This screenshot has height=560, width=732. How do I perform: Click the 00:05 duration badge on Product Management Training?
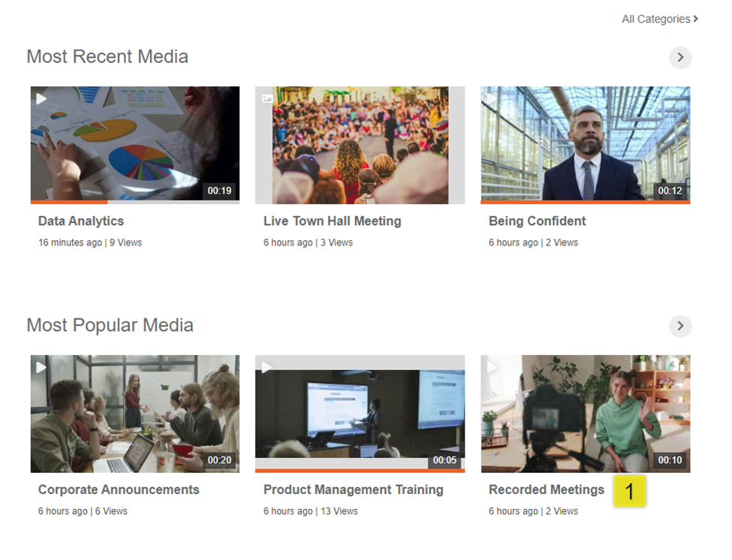point(444,460)
